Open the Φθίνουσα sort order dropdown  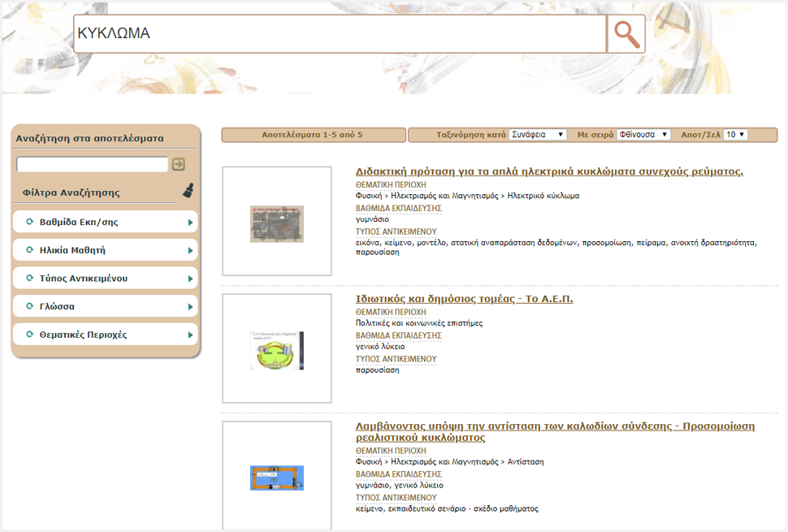point(643,135)
